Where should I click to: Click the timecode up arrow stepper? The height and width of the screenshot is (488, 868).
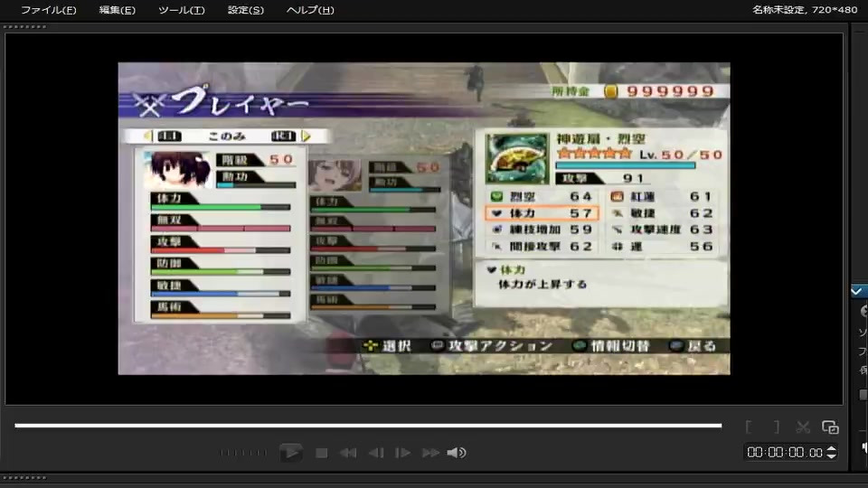tap(831, 449)
